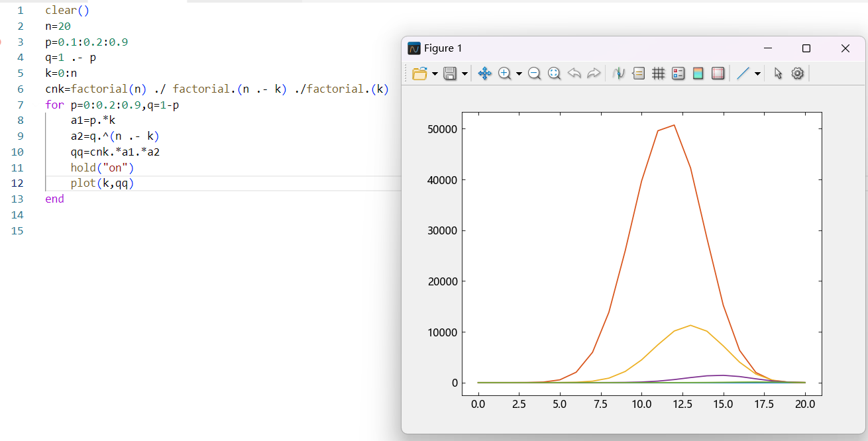This screenshot has width=868, height=441.
Task: Click the x-axis tick label 20.0
Action: click(x=805, y=403)
